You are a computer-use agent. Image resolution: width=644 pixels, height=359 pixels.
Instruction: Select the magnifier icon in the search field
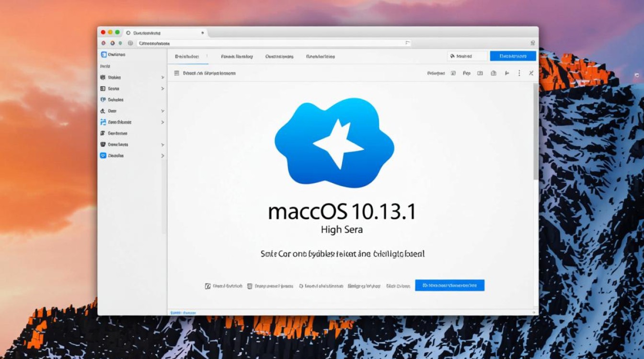[x=453, y=56]
